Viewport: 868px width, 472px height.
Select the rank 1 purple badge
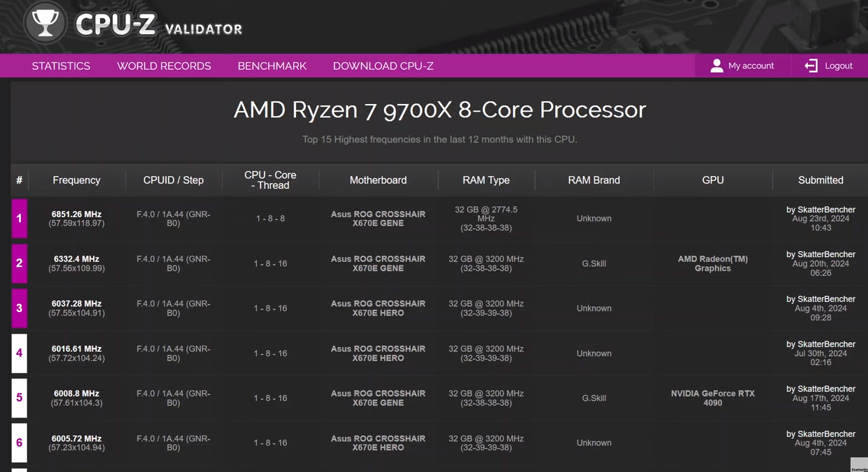(x=19, y=219)
